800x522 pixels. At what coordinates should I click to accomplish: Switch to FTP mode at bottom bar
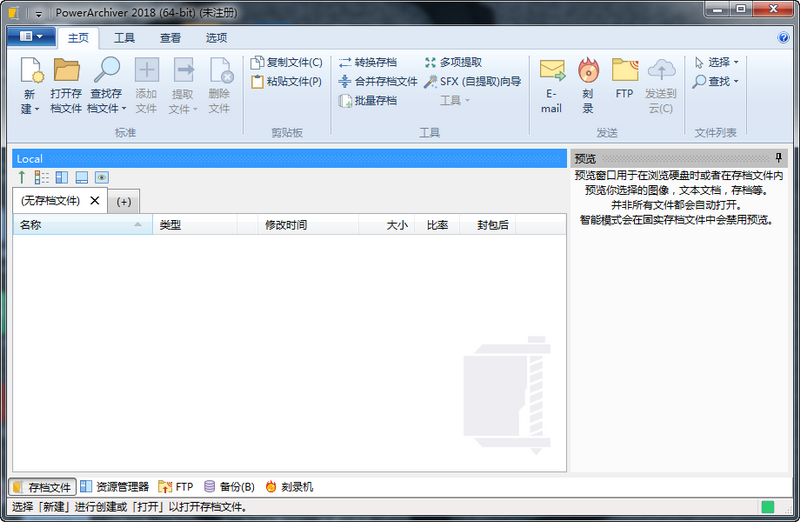[x=176, y=487]
